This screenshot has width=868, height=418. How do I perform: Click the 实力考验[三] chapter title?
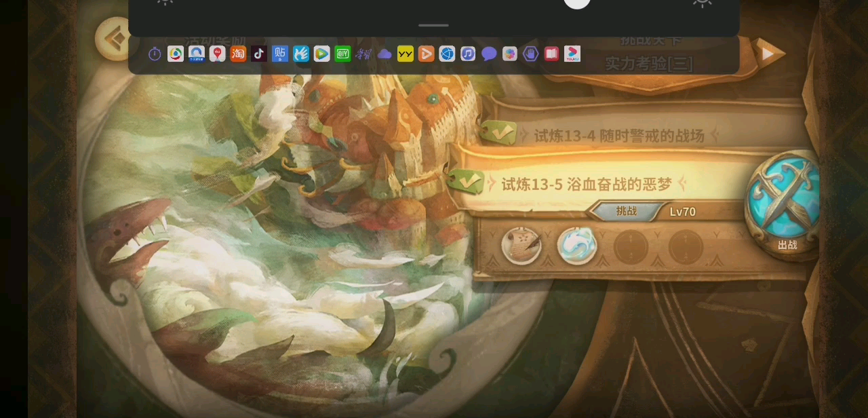point(649,64)
